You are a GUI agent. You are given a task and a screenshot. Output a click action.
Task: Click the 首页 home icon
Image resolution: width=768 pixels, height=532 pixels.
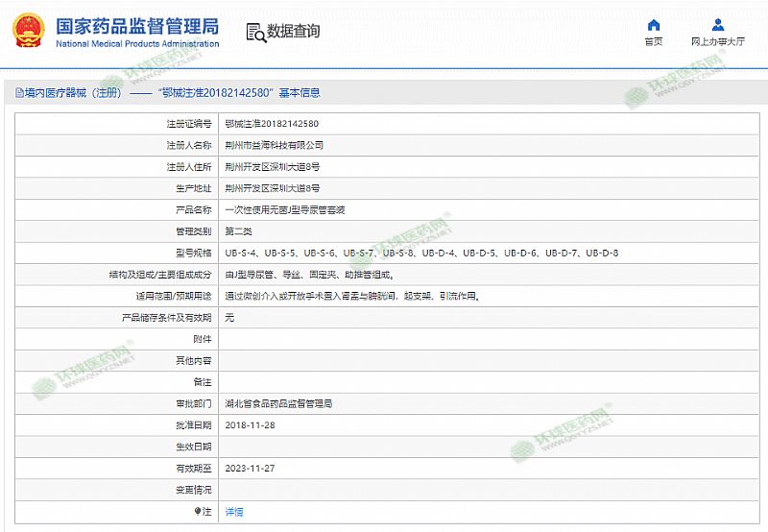(654, 25)
